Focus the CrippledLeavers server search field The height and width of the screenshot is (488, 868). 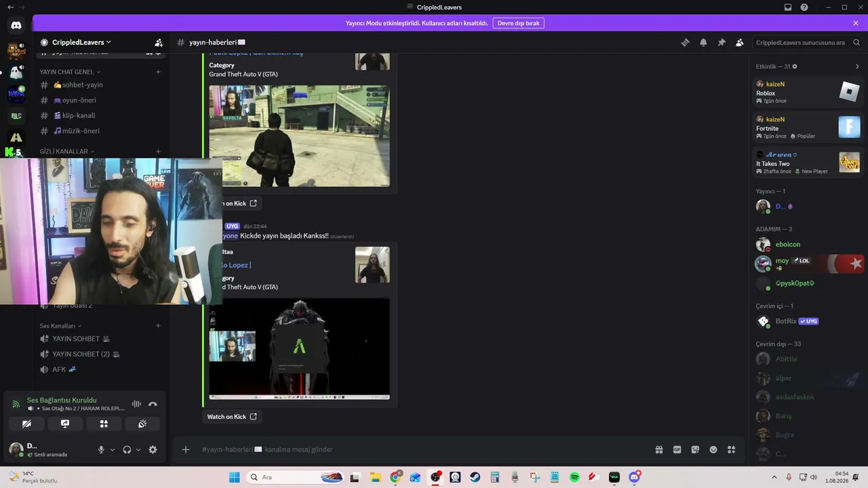pyautogui.click(x=807, y=42)
